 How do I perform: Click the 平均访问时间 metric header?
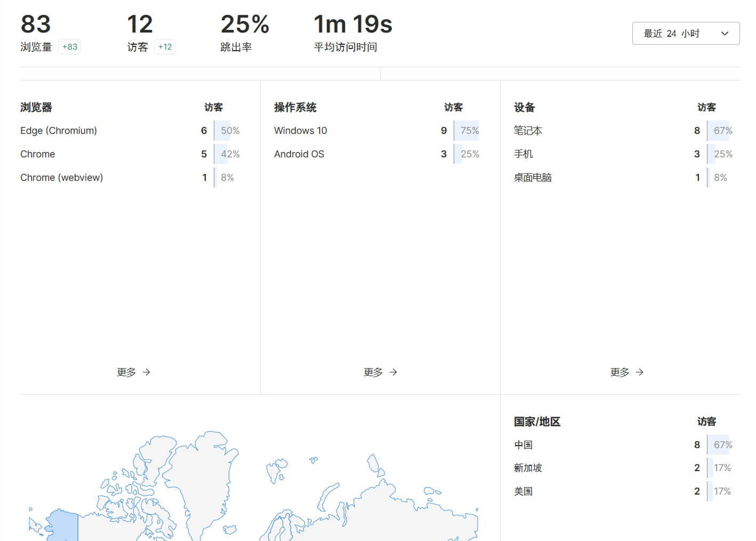coord(345,47)
